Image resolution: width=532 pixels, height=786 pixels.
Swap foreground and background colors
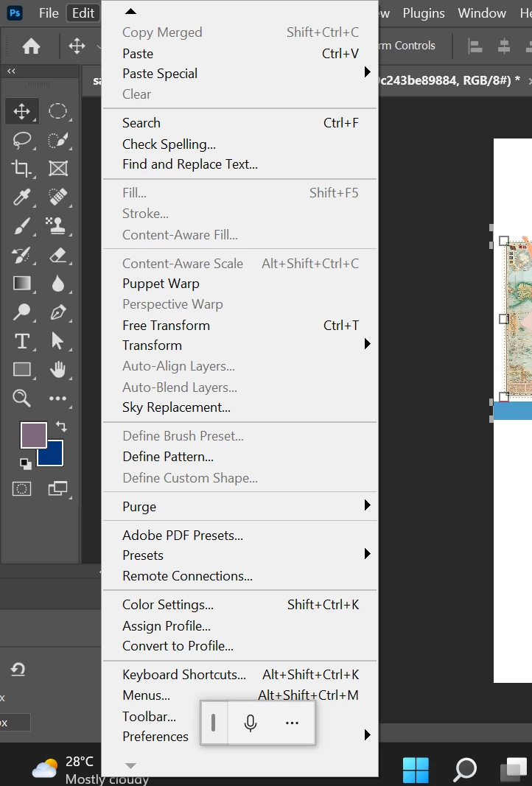[62, 427]
